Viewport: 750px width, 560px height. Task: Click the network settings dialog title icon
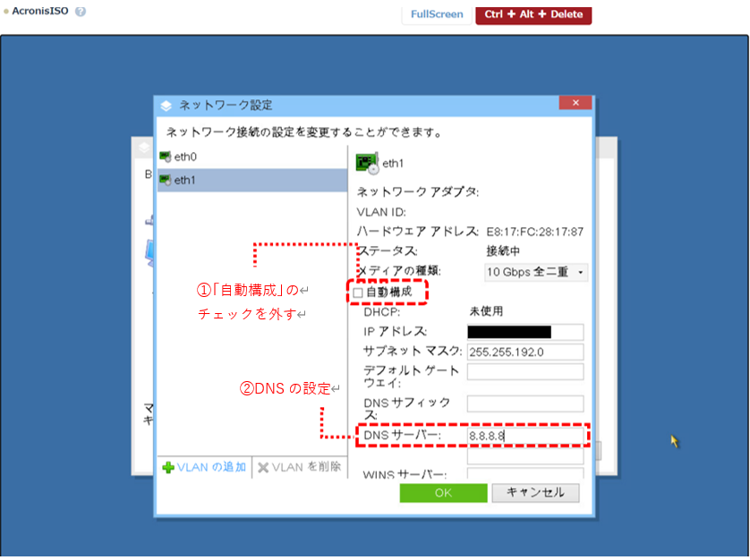tap(166, 106)
